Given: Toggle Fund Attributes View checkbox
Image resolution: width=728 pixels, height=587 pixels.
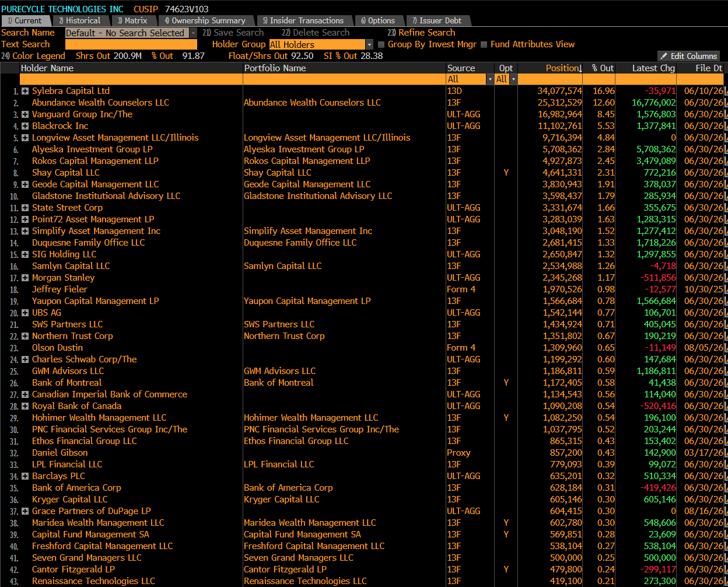Looking at the screenshot, I should pos(484,44).
